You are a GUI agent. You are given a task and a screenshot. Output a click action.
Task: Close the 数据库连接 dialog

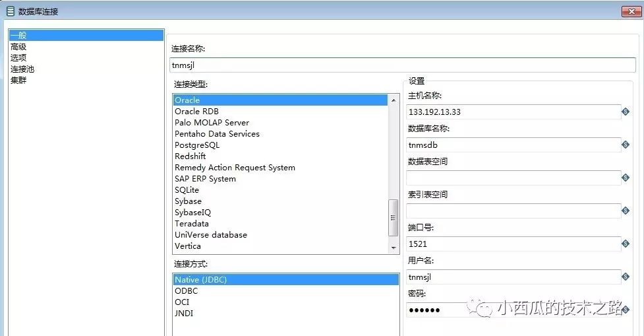pos(631,11)
